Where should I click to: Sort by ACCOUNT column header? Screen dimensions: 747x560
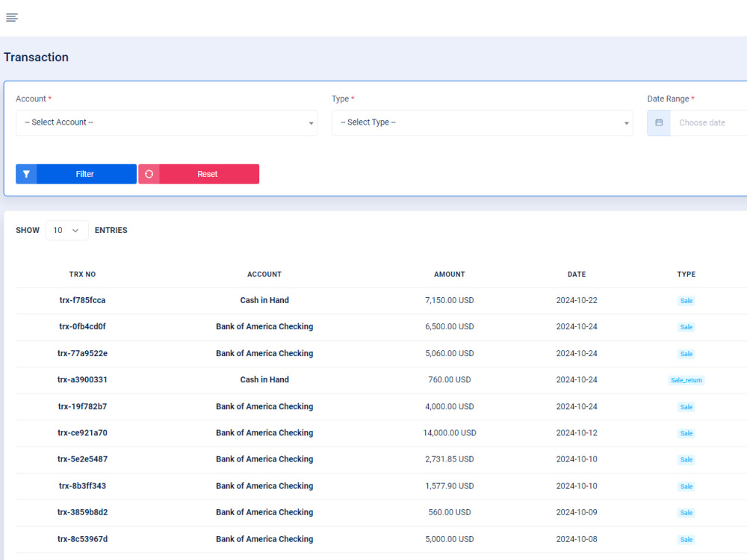[264, 274]
